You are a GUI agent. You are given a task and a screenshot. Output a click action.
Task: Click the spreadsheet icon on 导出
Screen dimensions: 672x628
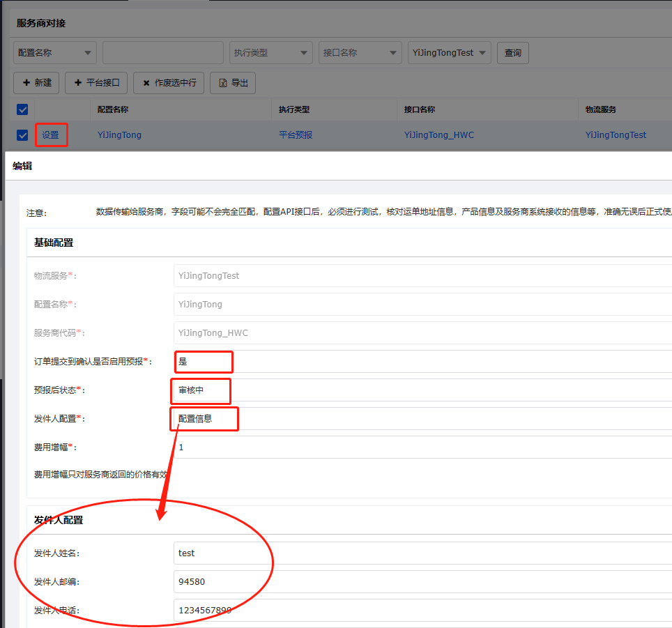(x=223, y=83)
